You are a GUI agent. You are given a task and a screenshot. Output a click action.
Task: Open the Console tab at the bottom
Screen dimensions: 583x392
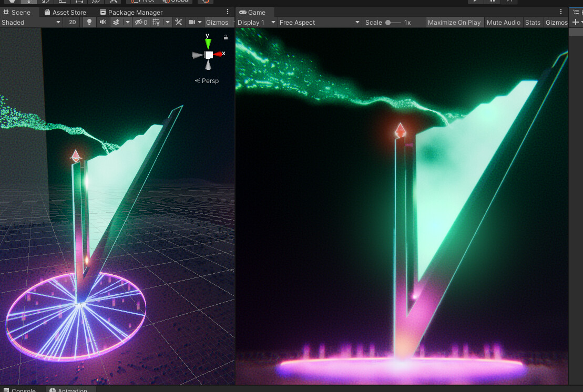pos(19,390)
